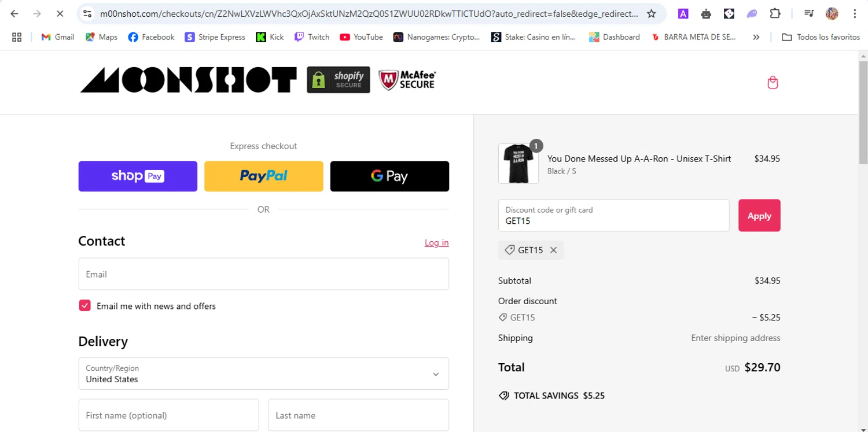Open Chrome three-dot menu
Screen dimensions: 868x432
coord(855,13)
